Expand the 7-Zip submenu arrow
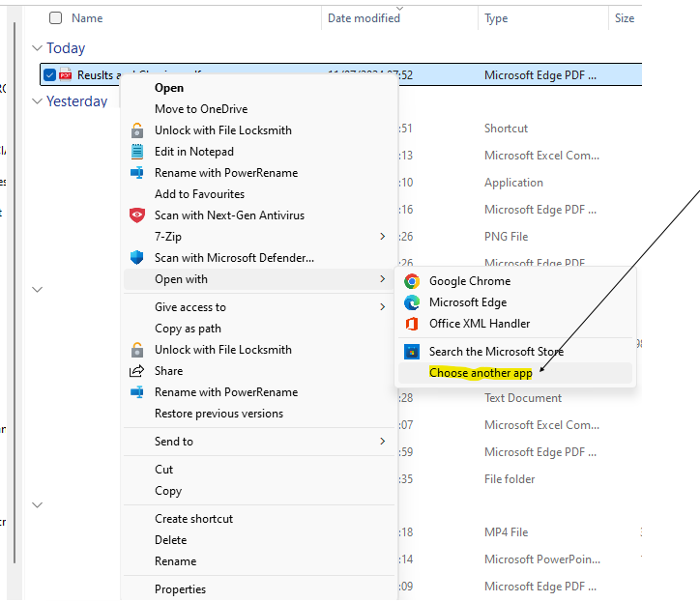 383,237
